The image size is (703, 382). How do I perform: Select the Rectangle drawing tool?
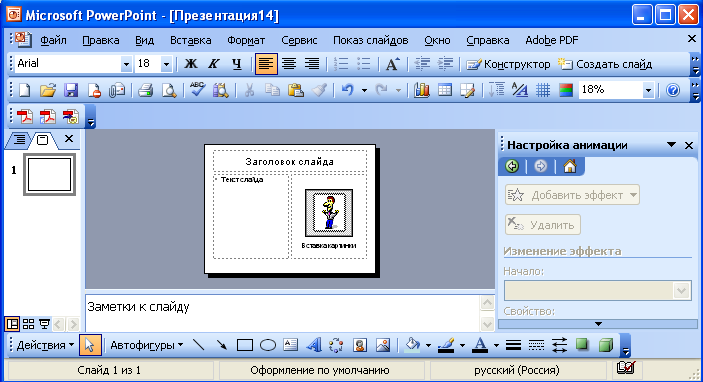click(245, 345)
